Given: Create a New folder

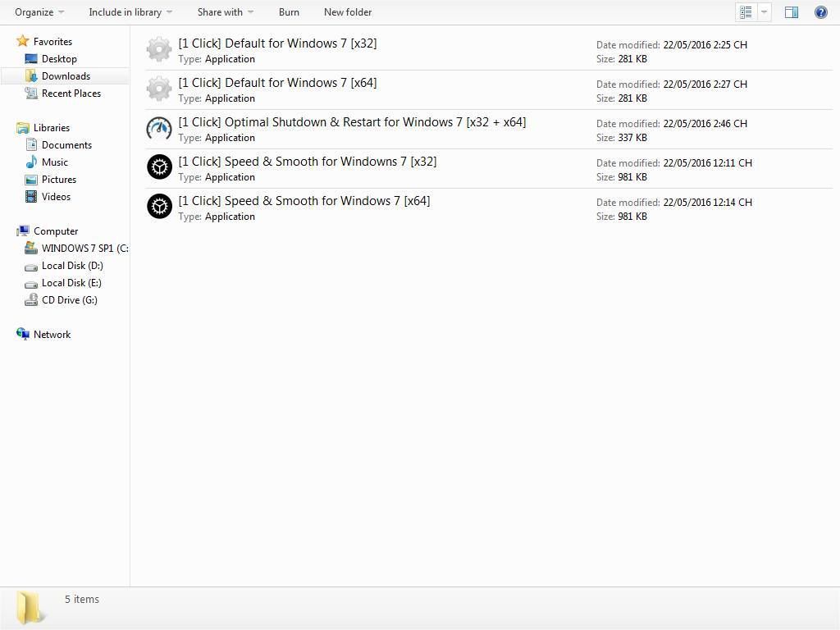Looking at the screenshot, I should pyautogui.click(x=348, y=12).
